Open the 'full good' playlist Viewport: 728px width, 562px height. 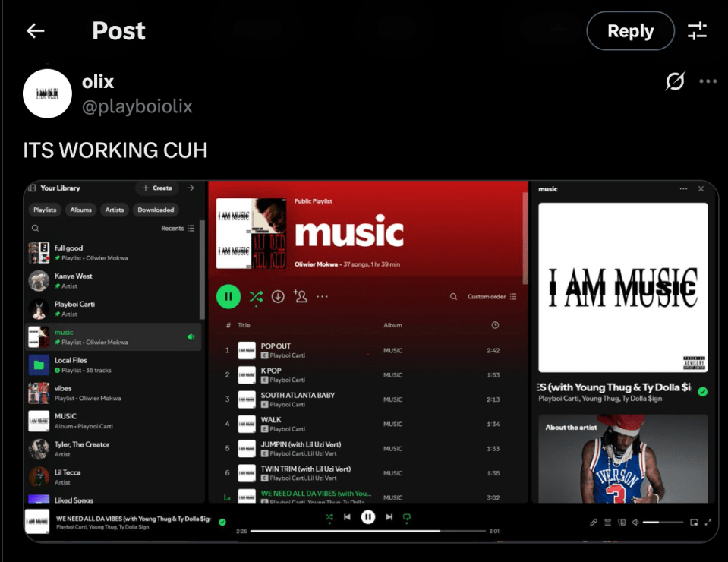click(x=114, y=253)
